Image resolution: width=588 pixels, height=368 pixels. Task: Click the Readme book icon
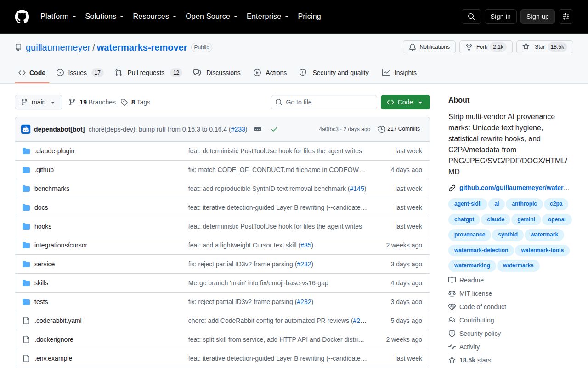(x=452, y=280)
